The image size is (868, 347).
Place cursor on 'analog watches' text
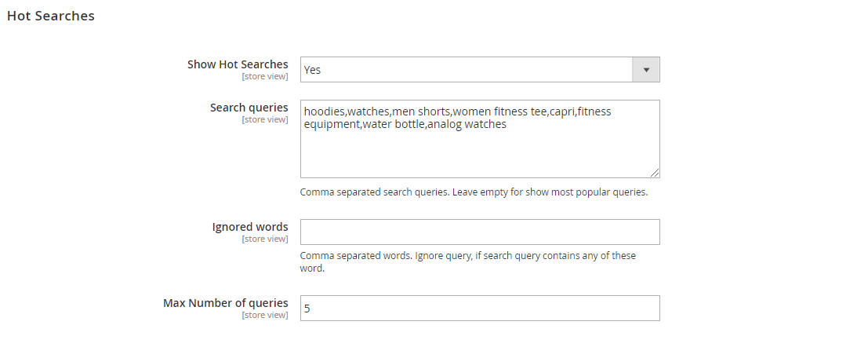[x=467, y=124]
